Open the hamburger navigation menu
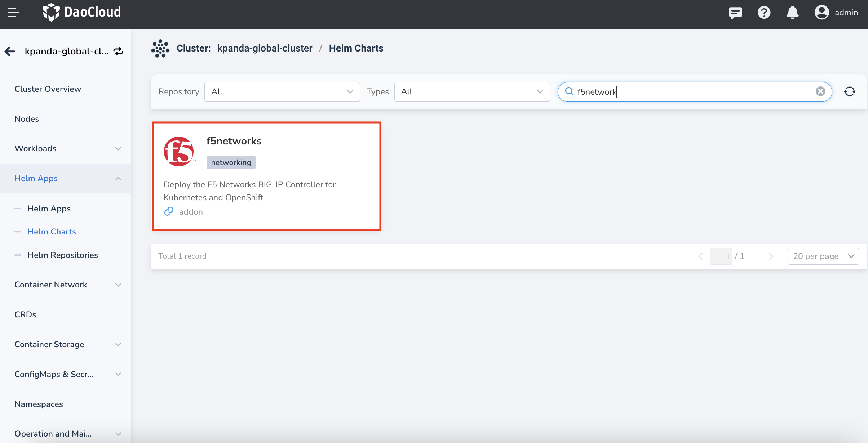 click(13, 13)
